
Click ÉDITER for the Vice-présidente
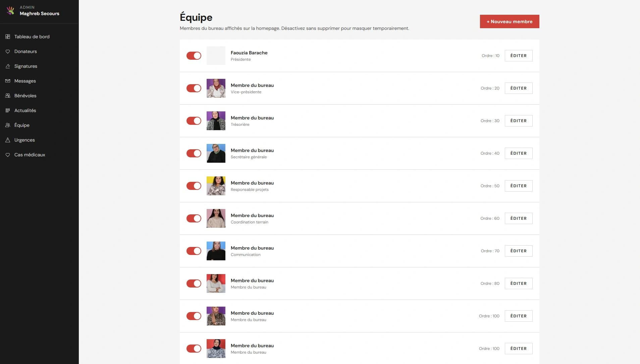pyautogui.click(x=518, y=88)
